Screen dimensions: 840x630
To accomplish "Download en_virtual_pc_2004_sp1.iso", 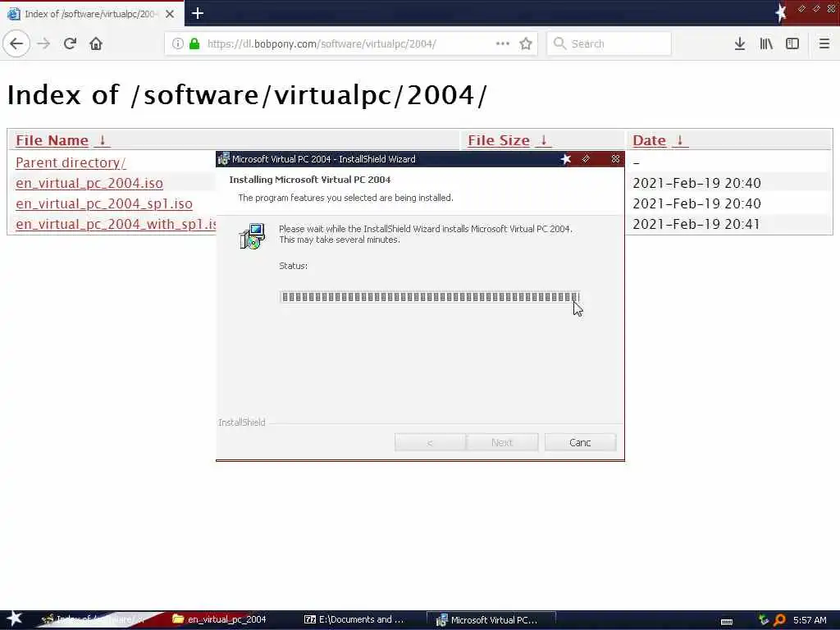I will point(104,203).
